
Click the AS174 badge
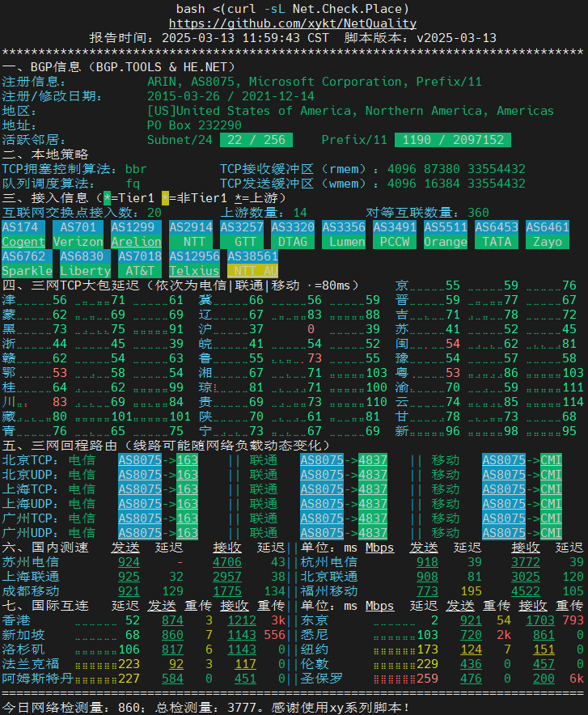point(23,227)
